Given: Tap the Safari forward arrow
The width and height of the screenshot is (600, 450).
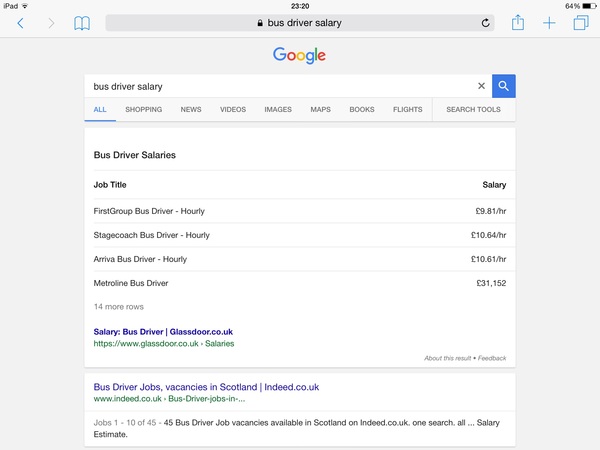Looking at the screenshot, I should click(x=51, y=23).
